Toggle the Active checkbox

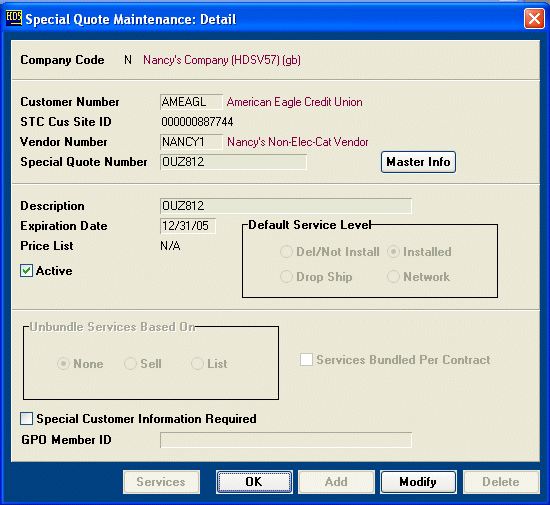[x=27, y=271]
